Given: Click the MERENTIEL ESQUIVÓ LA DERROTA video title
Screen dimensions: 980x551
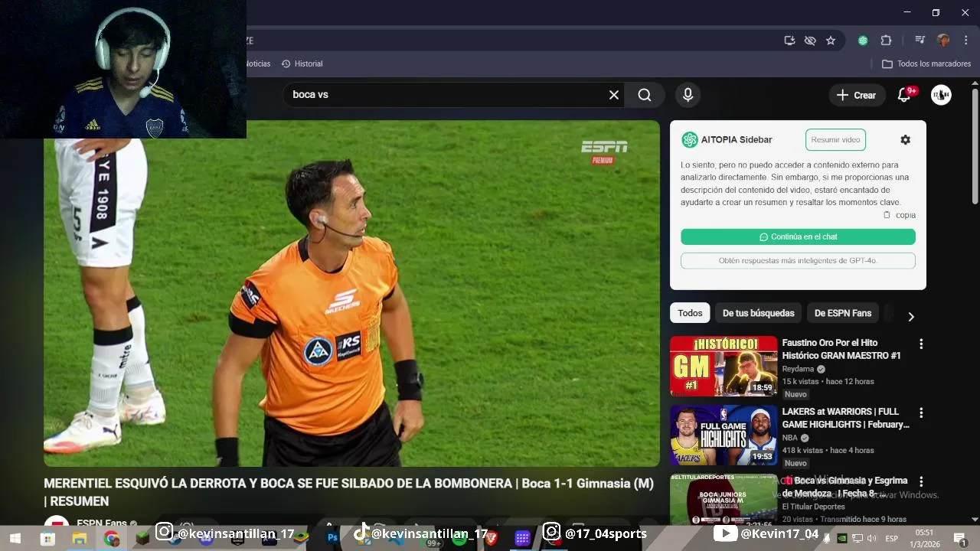Looking at the screenshot, I should tap(348, 492).
